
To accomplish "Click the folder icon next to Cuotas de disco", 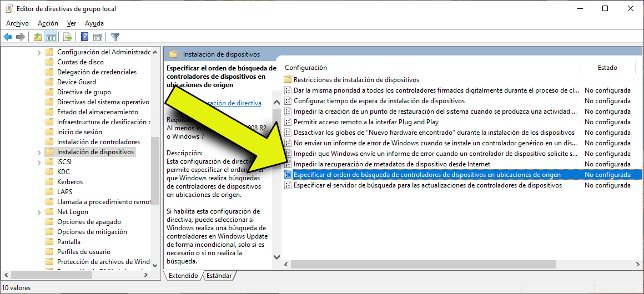I will (x=50, y=62).
